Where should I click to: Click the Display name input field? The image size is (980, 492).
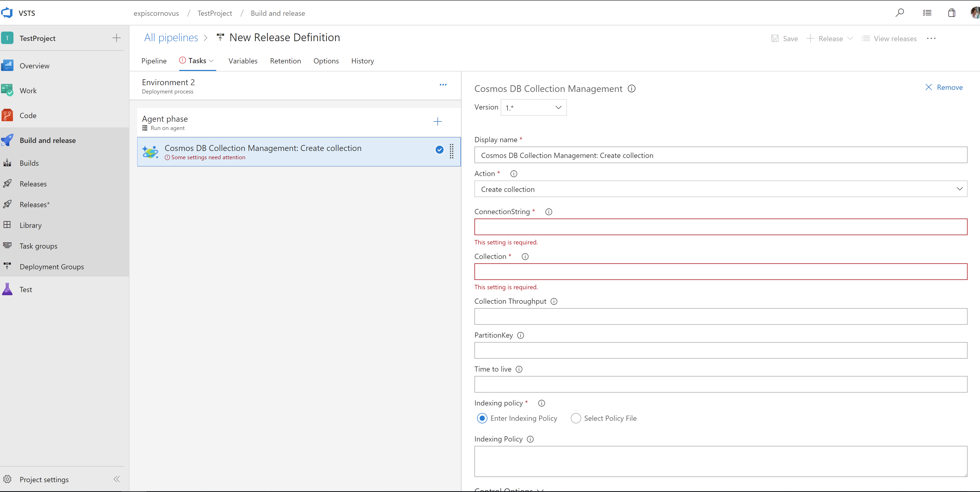(x=720, y=155)
